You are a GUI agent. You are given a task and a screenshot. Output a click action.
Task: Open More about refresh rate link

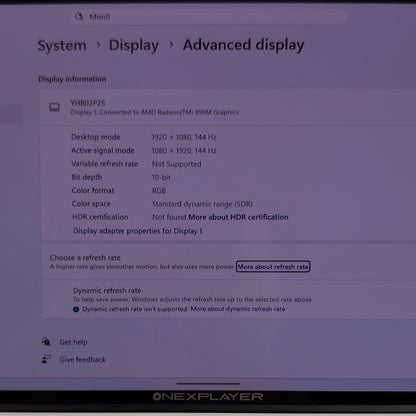(x=273, y=267)
